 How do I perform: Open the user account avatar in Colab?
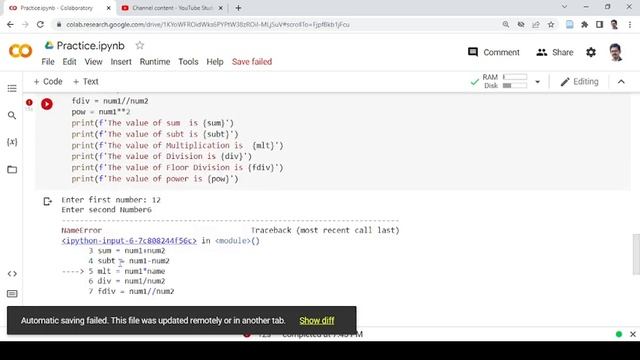tap(616, 52)
